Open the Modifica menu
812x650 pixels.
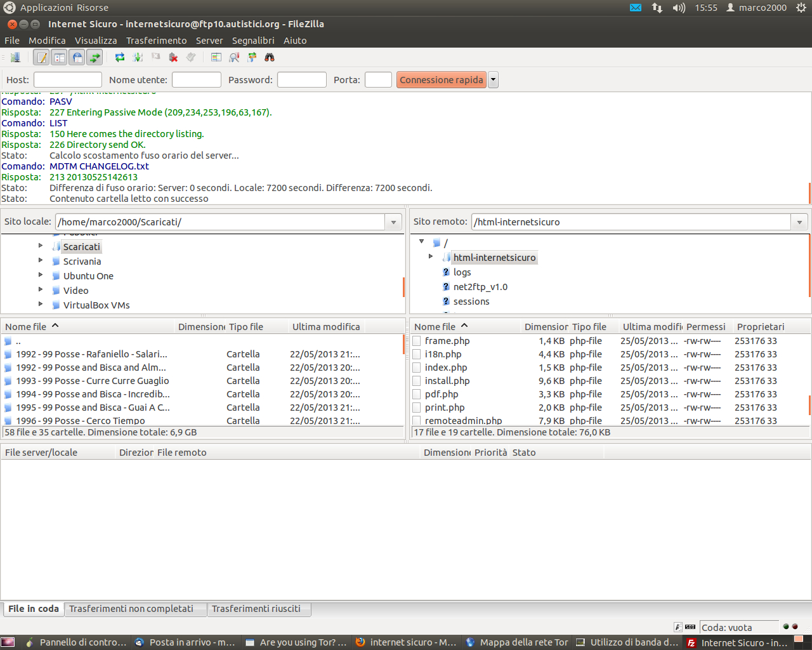47,41
